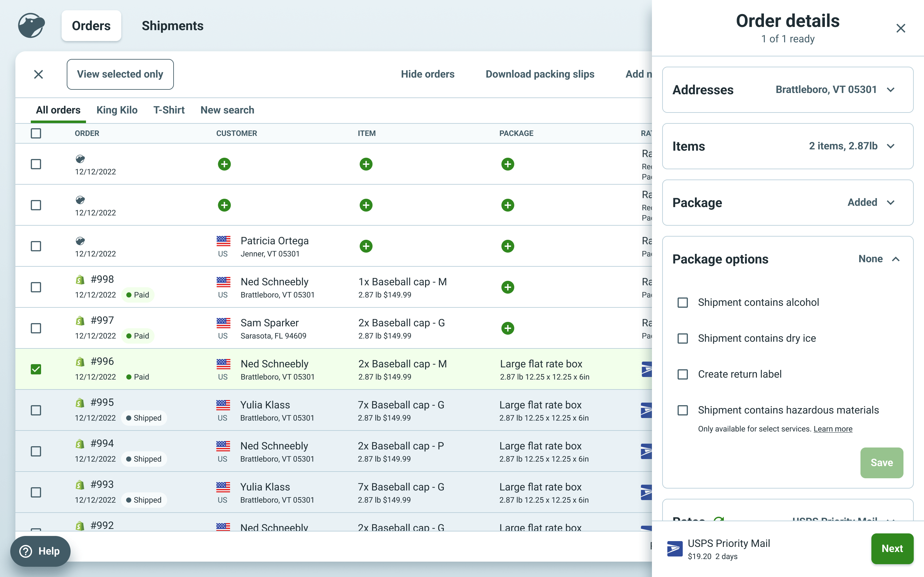The height and width of the screenshot is (577, 924).
Task: Collapse the Package options section
Action: [x=895, y=259]
